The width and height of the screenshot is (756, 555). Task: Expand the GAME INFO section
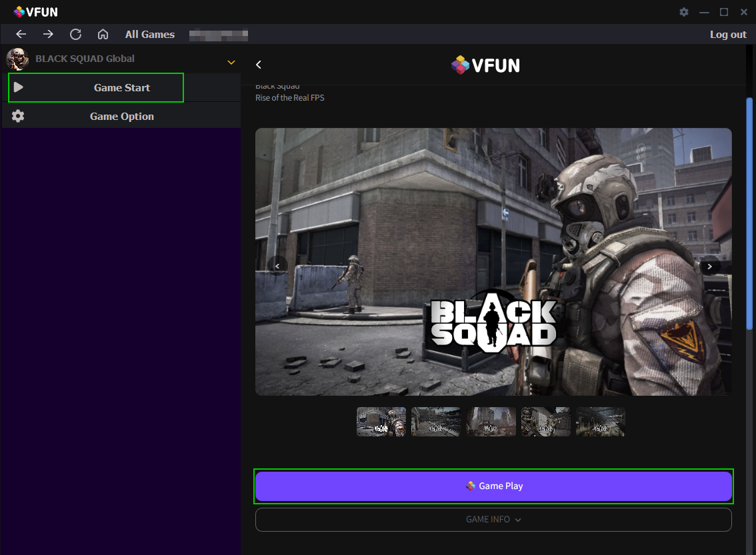pos(493,519)
